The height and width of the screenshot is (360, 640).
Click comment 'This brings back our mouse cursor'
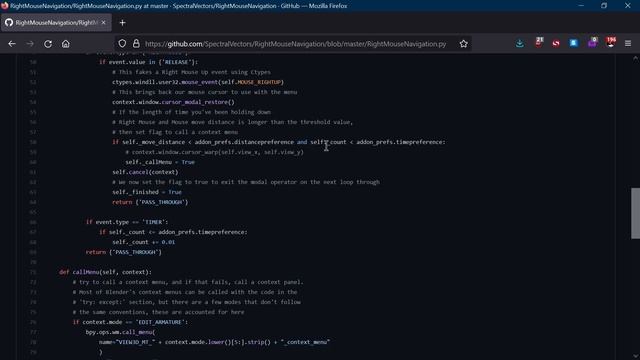coord(204,92)
